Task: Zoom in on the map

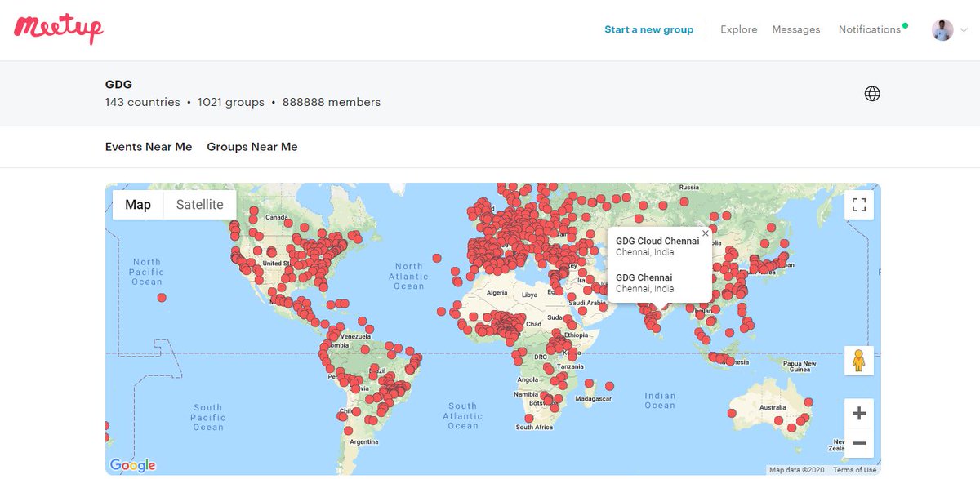Action: pos(859,414)
